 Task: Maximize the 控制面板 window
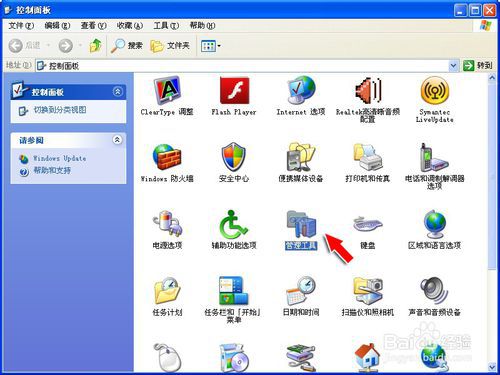click(x=475, y=10)
